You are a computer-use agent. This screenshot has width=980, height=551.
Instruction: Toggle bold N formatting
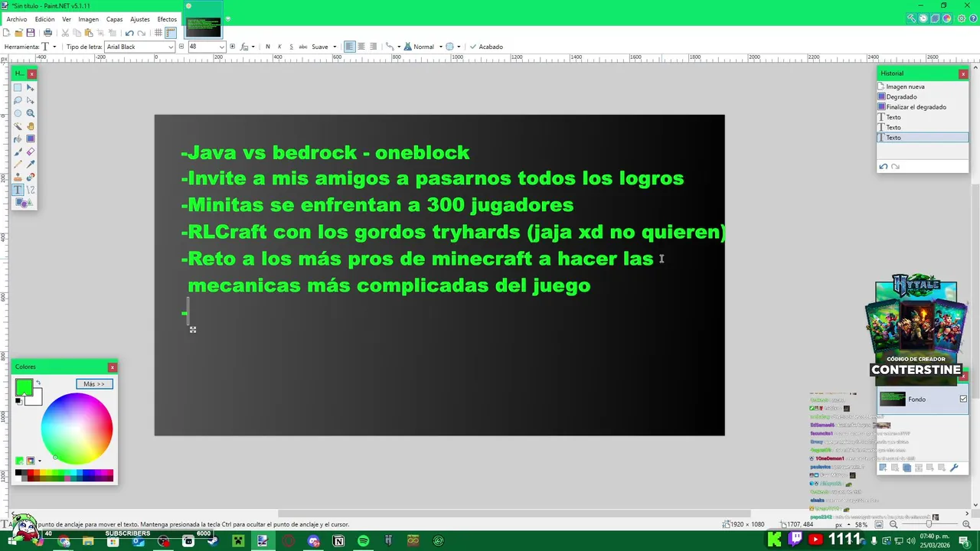click(267, 47)
